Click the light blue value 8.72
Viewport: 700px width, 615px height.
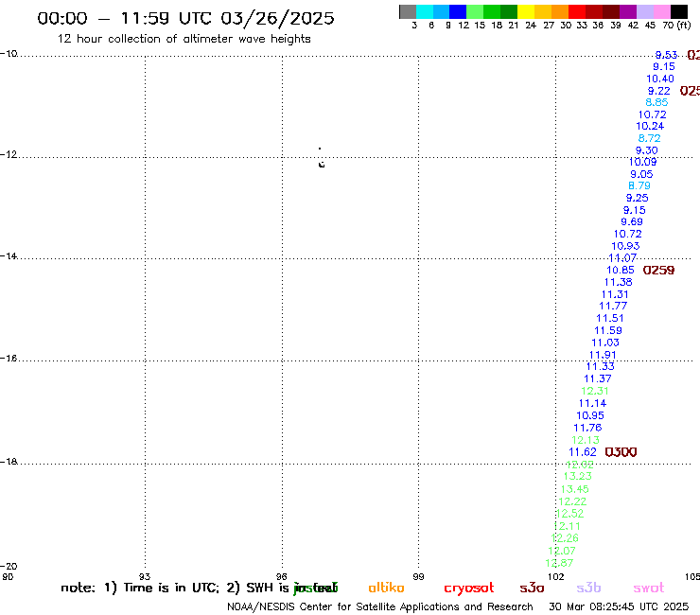[x=649, y=138]
